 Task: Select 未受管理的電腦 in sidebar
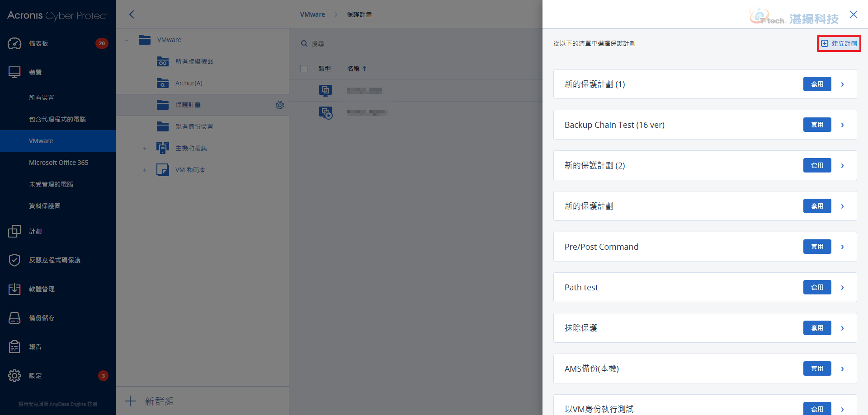tap(51, 184)
